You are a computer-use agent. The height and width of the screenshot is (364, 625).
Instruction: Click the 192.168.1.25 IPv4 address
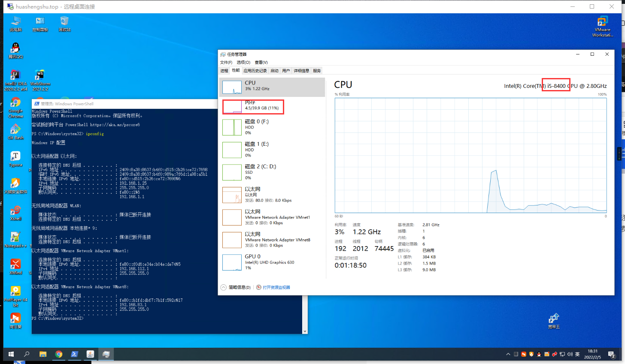(x=133, y=183)
